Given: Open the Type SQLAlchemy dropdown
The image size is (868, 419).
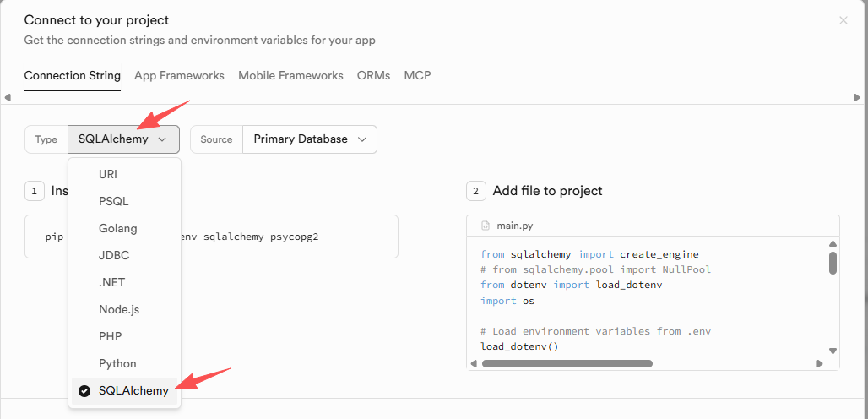Looking at the screenshot, I should [x=123, y=139].
